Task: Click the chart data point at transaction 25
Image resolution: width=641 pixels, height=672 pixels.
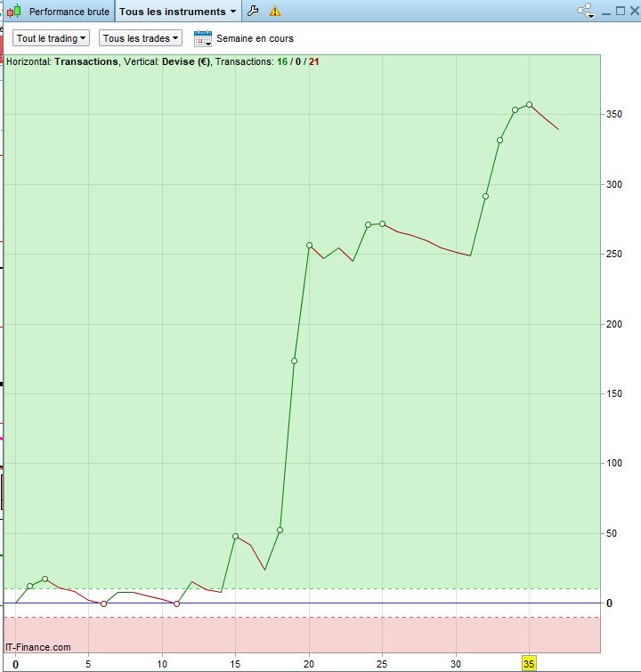Action: (x=382, y=223)
